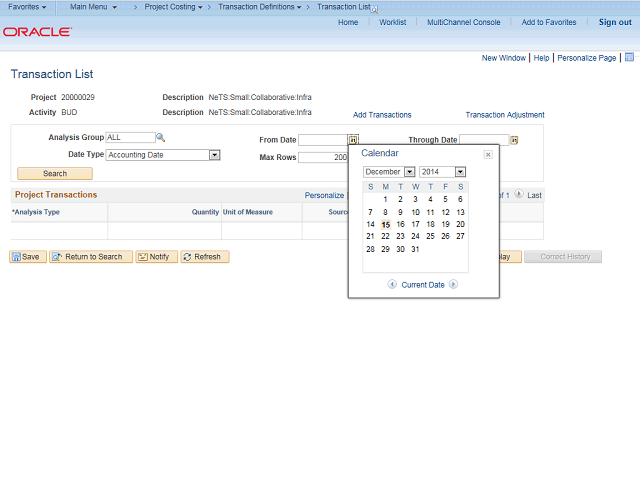Expand Project Costing breadcrumb menu
The height and width of the screenshot is (480, 640).
click(x=173, y=7)
